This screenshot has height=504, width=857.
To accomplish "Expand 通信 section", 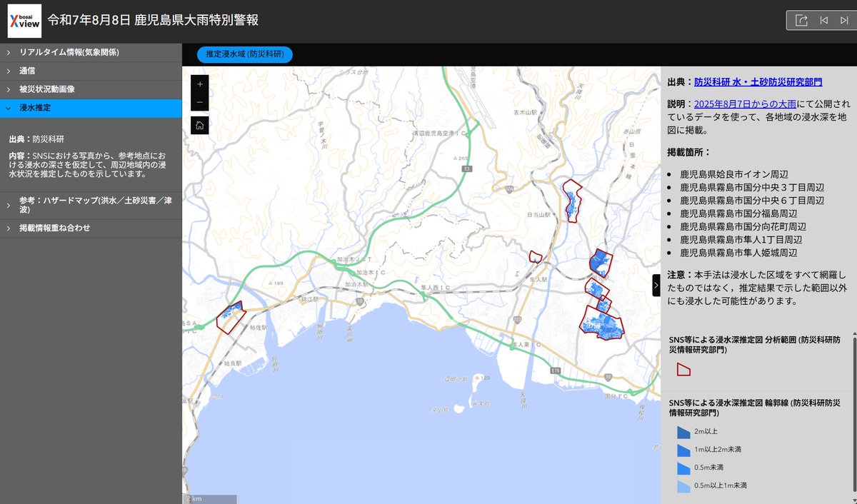I will click(x=91, y=71).
